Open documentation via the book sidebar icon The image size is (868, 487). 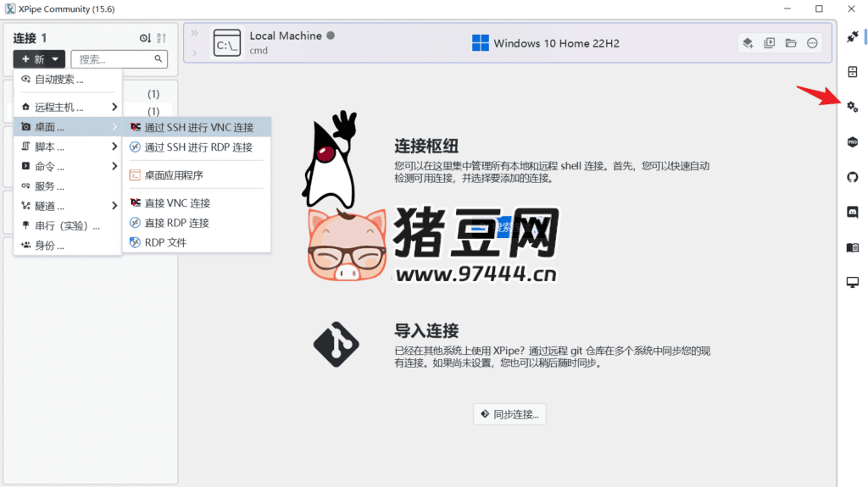coord(853,247)
